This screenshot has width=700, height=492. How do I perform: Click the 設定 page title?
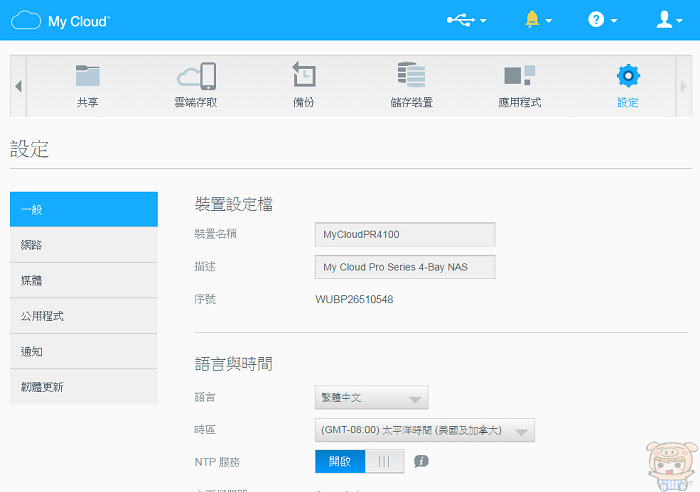click(29, 149)
